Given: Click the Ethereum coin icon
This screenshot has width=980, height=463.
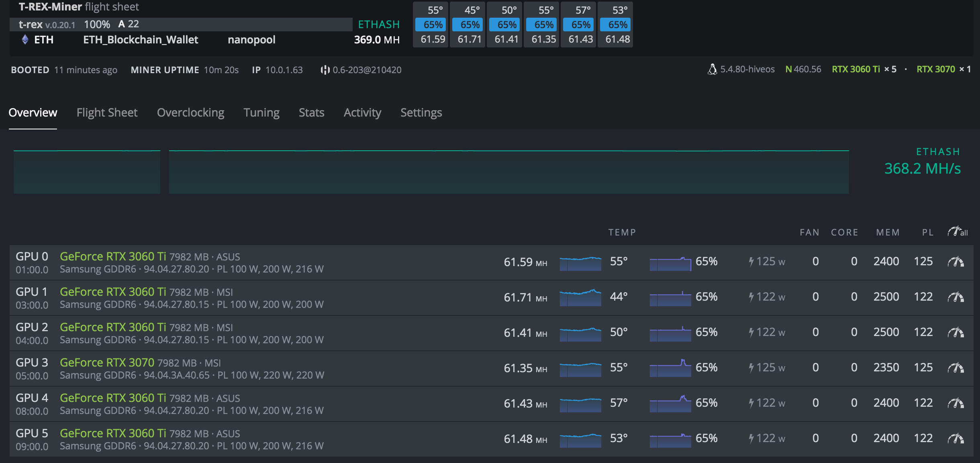Looking at the screenshot, I should pyautogui.click(x=25, y=39).
